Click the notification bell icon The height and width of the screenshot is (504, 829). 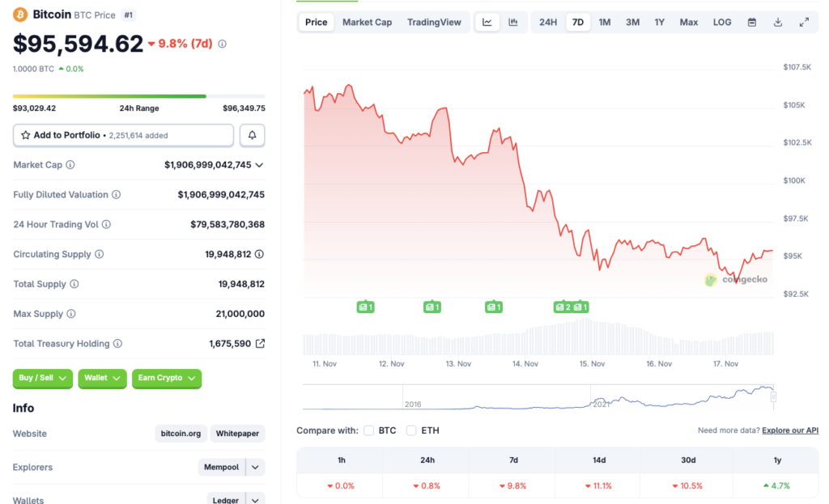(252, 135)
